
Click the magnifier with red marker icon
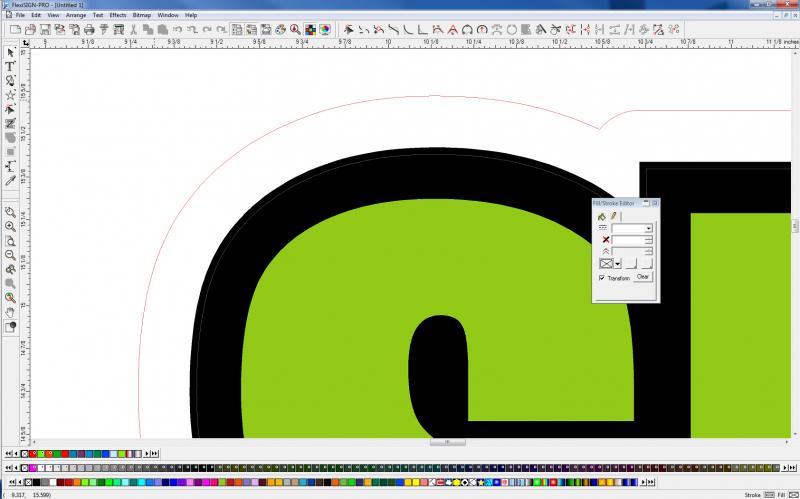[x=295, y=30]
